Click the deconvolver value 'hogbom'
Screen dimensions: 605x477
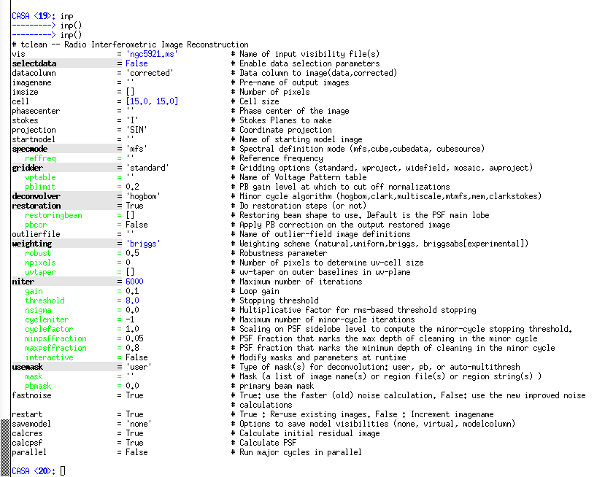click(143, 196)
